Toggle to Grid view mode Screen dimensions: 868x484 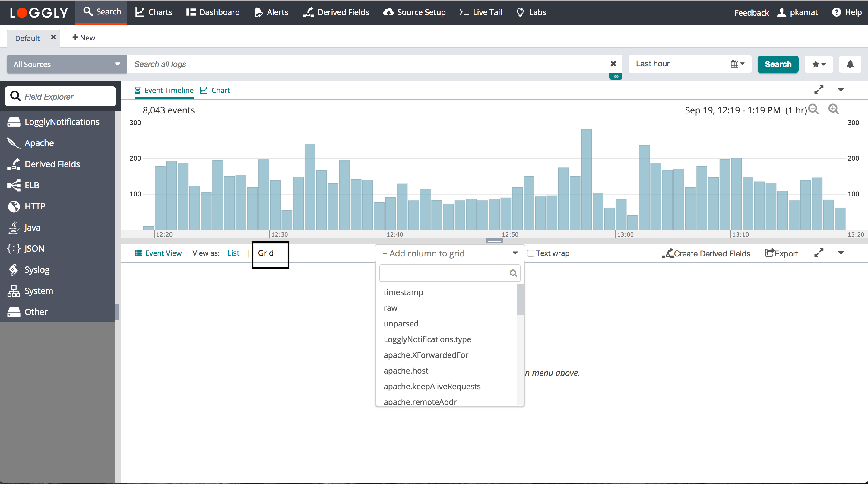(x=266, y=253)
